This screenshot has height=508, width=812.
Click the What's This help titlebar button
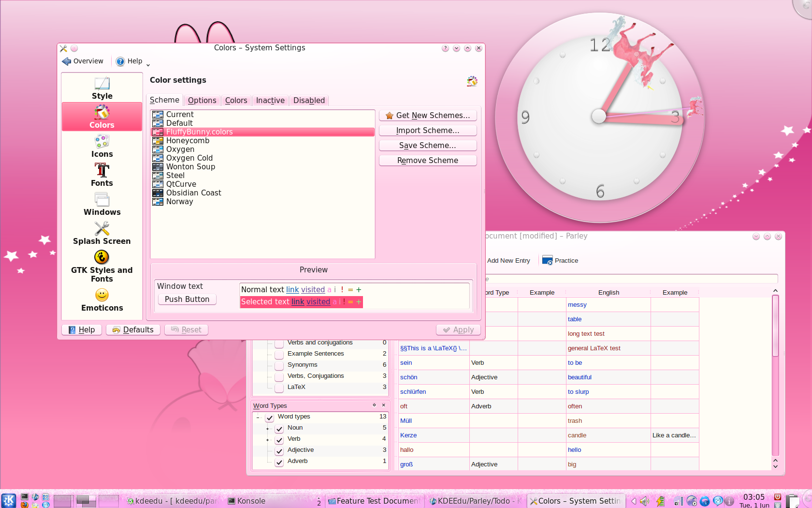[445, 48]
